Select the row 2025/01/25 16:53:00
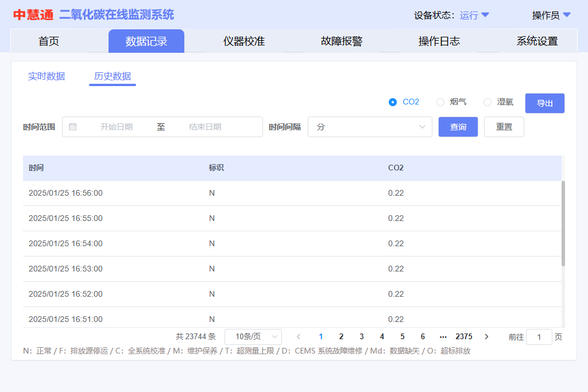588x392 pixels. [x=292, y=269]
